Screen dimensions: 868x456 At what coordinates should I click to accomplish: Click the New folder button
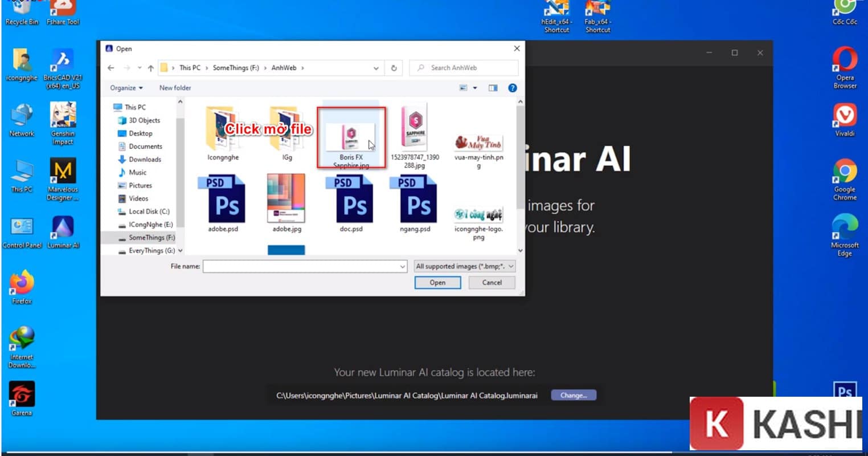(x=175, y=88)
